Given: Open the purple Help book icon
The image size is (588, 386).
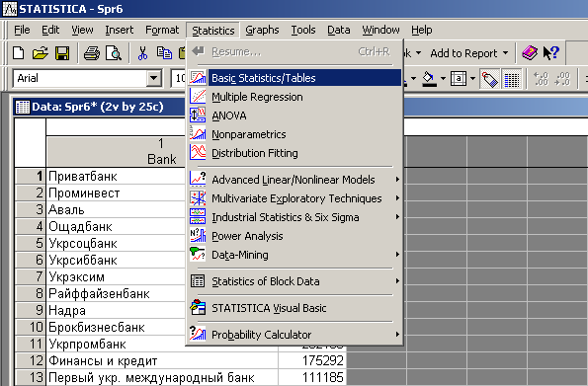Looking at the screenshot, I should 530,53.
